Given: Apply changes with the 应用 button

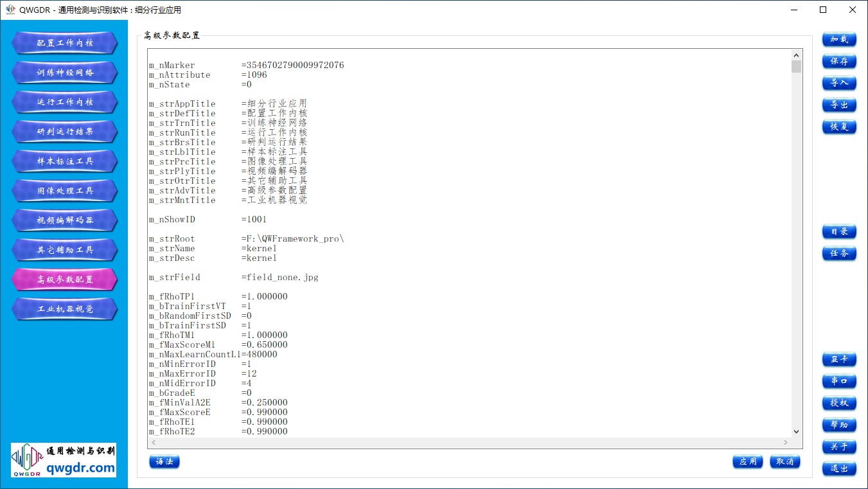Looking at the screenshot, I should [x=748, y=461].
